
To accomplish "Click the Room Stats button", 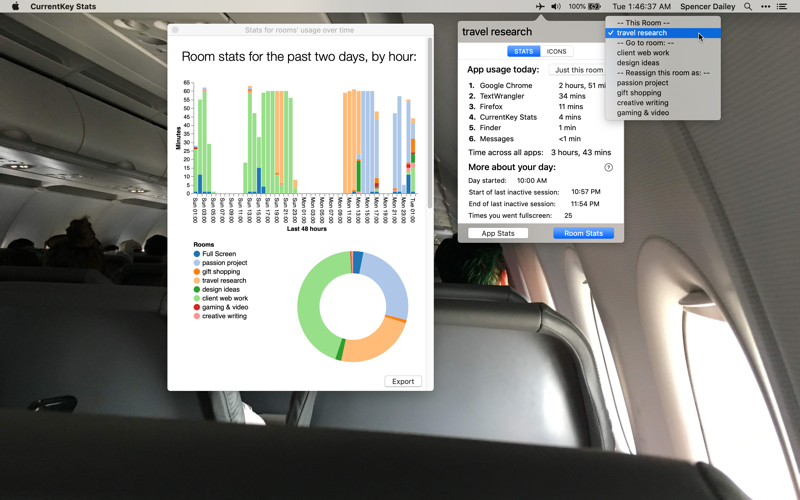I will pyautogui.click(x=583, y=233).
